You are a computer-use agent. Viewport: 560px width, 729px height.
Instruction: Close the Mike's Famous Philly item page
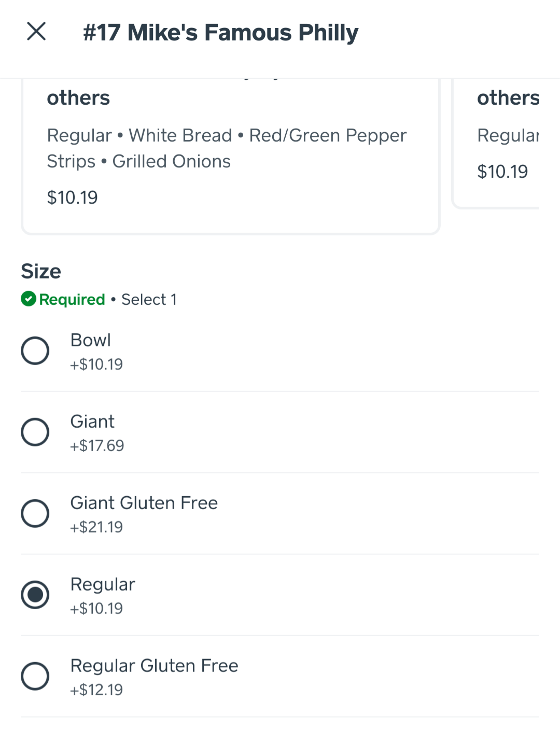point(36,31)
